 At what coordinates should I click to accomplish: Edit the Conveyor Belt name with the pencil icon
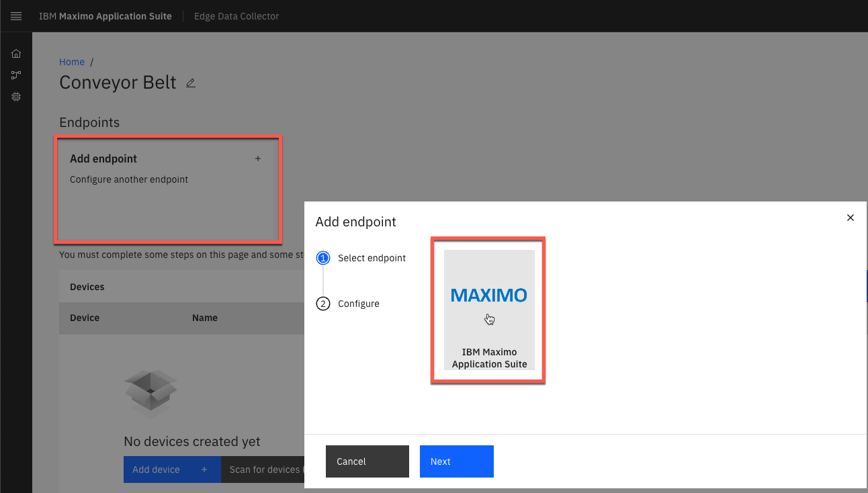(191, 83)
